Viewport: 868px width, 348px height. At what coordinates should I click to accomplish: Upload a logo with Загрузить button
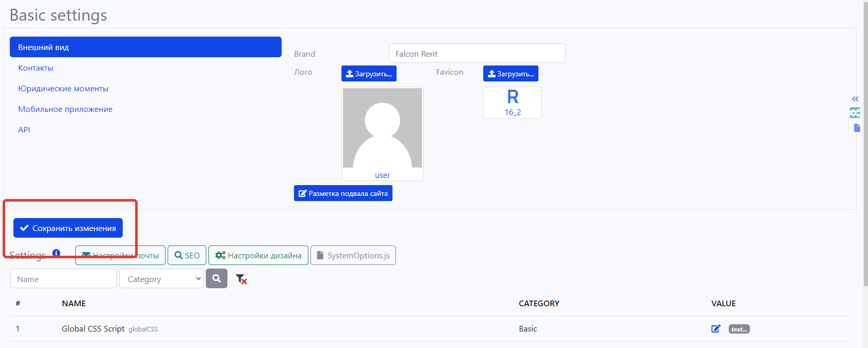369,74
